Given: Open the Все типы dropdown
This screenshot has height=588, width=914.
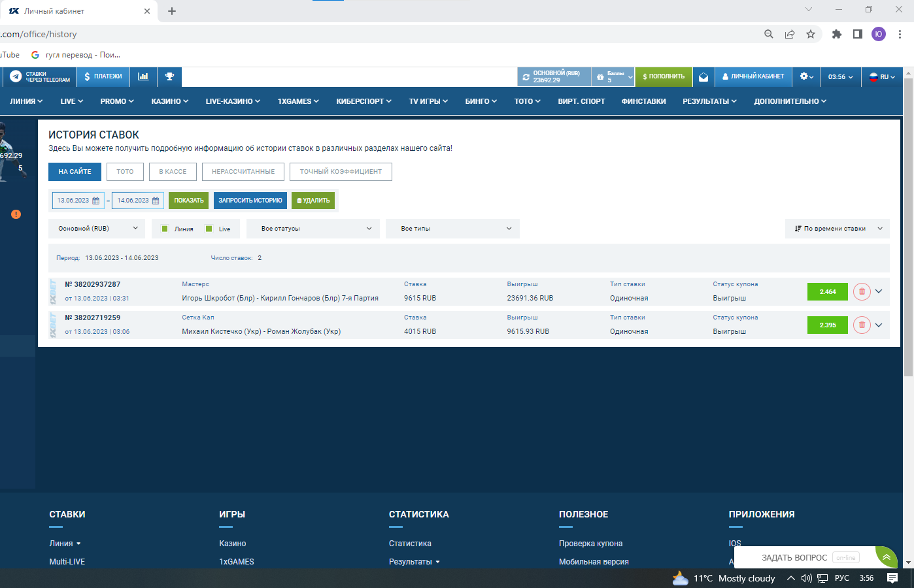Looking at the screenshot, I should tap(452, 229).
